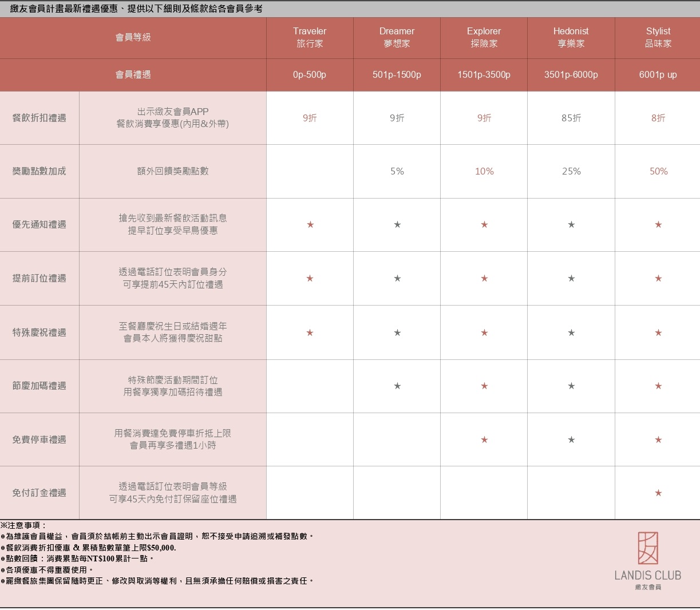Viewport: 700px width, 610px height.
Task: Click the 50% bonus for Stylist
Action: (658, 171)
